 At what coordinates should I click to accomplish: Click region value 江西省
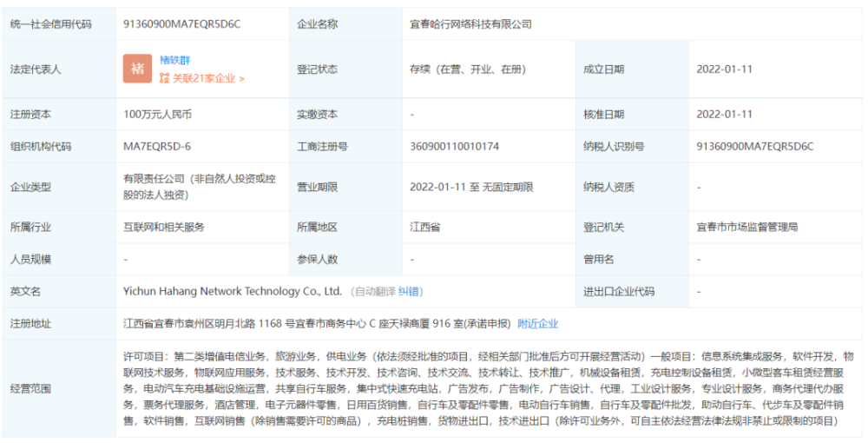(x=424, y=227)
